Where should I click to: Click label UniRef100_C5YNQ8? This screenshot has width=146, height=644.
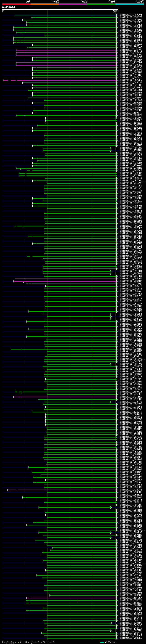pos(131,48)
